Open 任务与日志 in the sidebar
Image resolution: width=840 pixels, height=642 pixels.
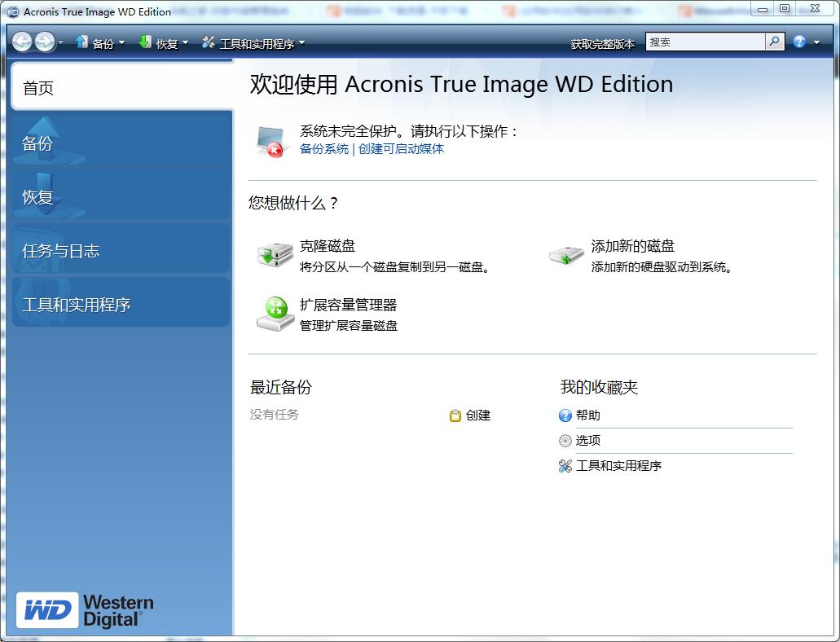point(121,250)
